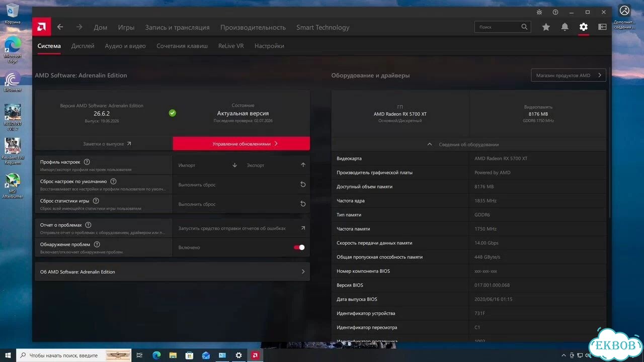
Task: Click Магазин продуктов AMD button
Action: 569,75
